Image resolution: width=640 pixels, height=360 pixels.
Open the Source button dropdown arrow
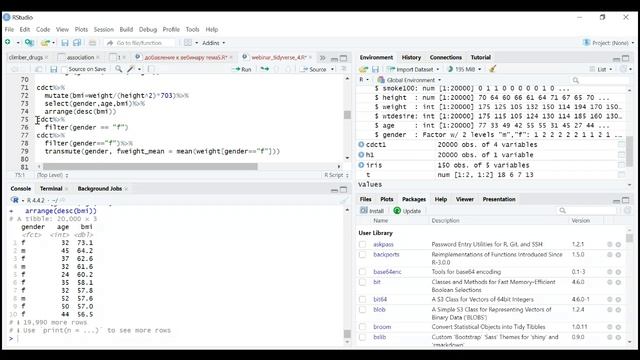coord(332,69)
